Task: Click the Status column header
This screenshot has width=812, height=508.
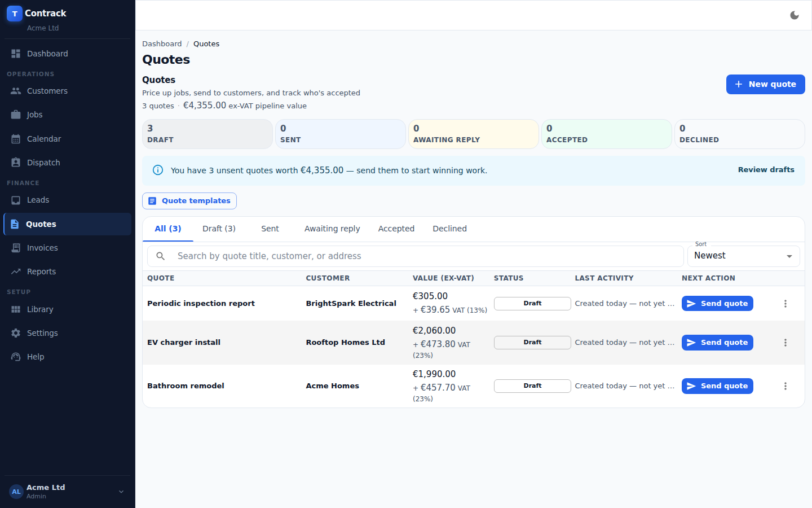Action: click(x=509, y=278)
